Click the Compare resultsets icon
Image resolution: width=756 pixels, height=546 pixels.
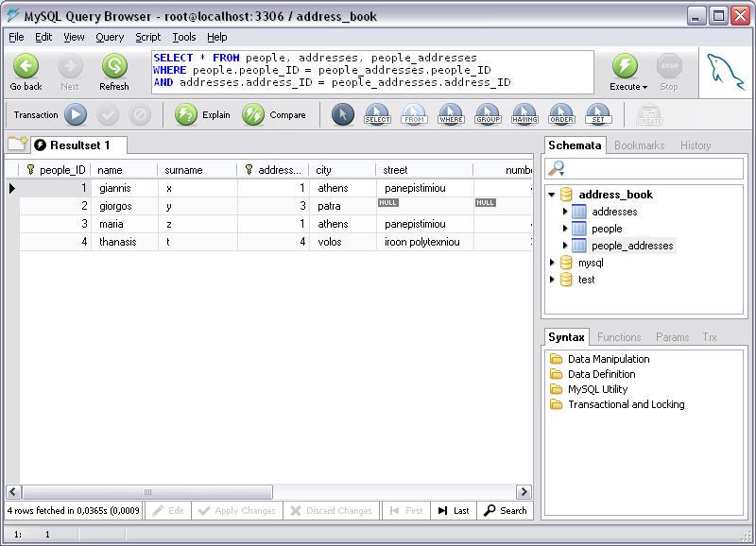[x=253, y=114]
